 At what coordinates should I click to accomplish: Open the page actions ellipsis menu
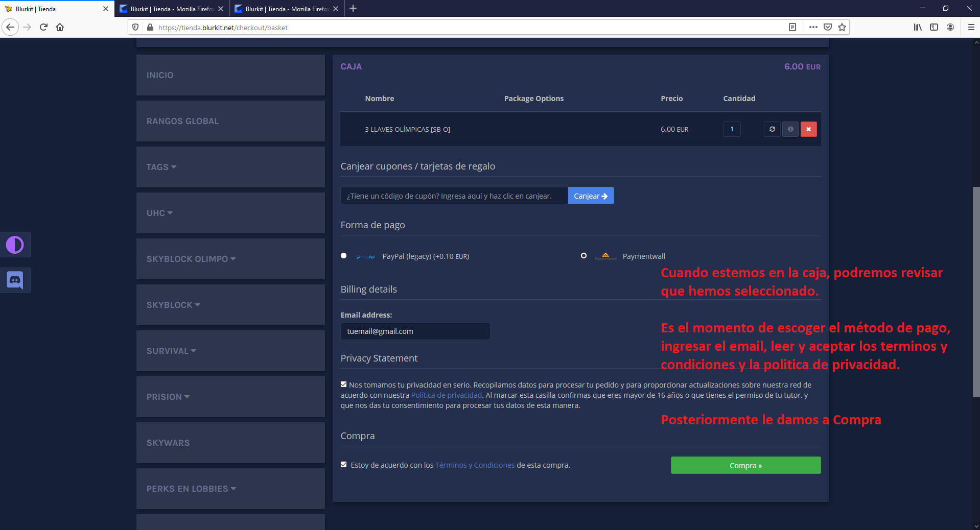coord(813,27)
